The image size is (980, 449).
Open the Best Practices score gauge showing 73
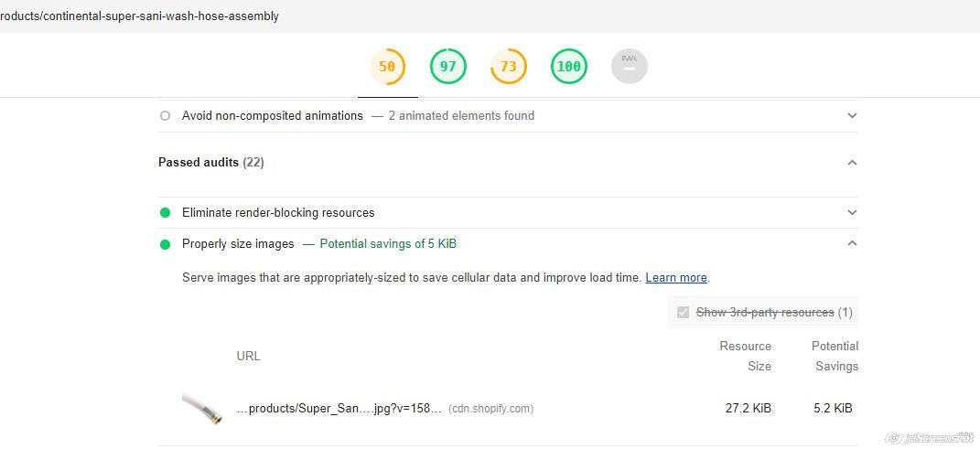[x=509, y=66]
